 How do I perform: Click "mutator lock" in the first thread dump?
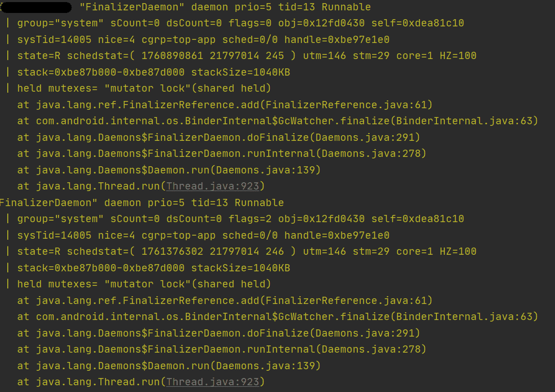144,89
